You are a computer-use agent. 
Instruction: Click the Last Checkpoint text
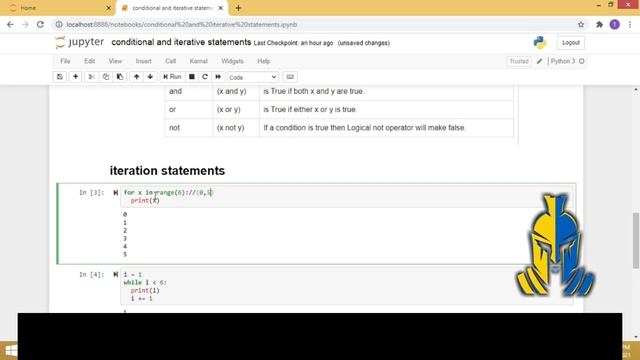293,43
